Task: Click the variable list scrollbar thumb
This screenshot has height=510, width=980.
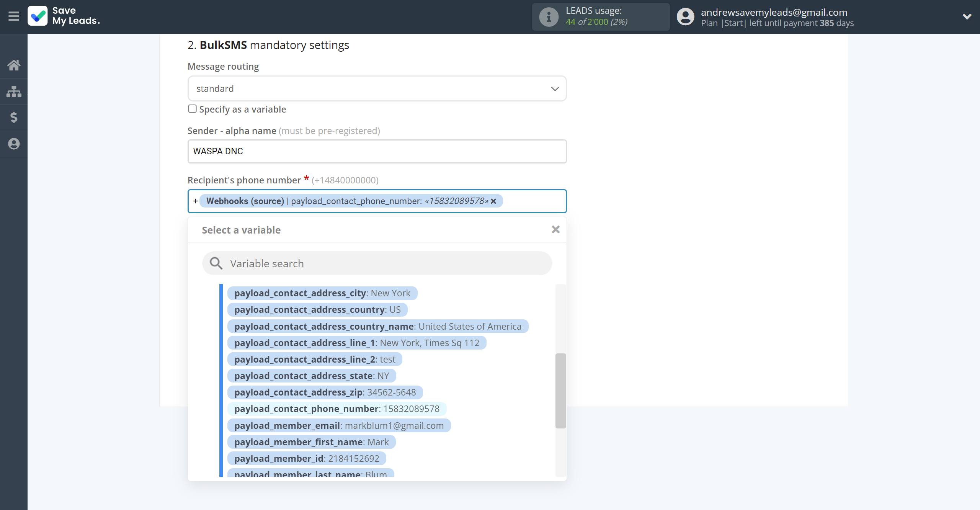Action: click(x=561, y=391)
